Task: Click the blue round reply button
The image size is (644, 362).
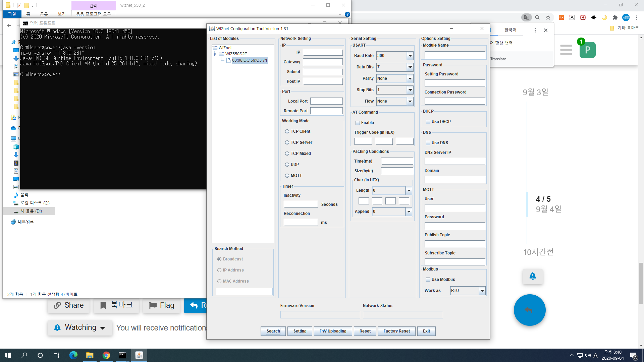Action: coord(530,310)
